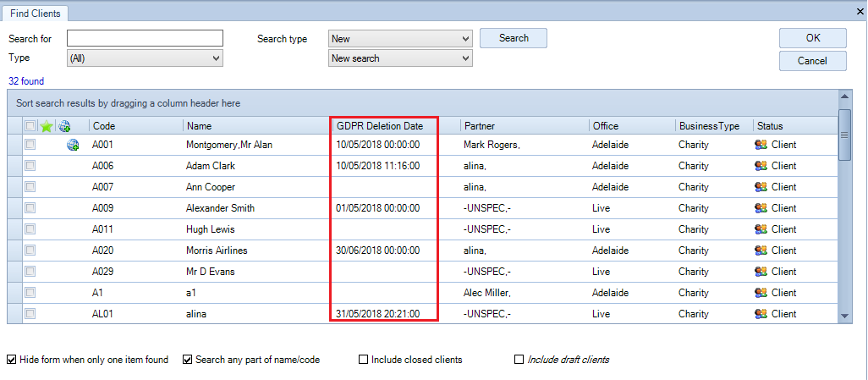Sort by the Name column header
The height and width of the screenshot is (380, 868).
257,126
